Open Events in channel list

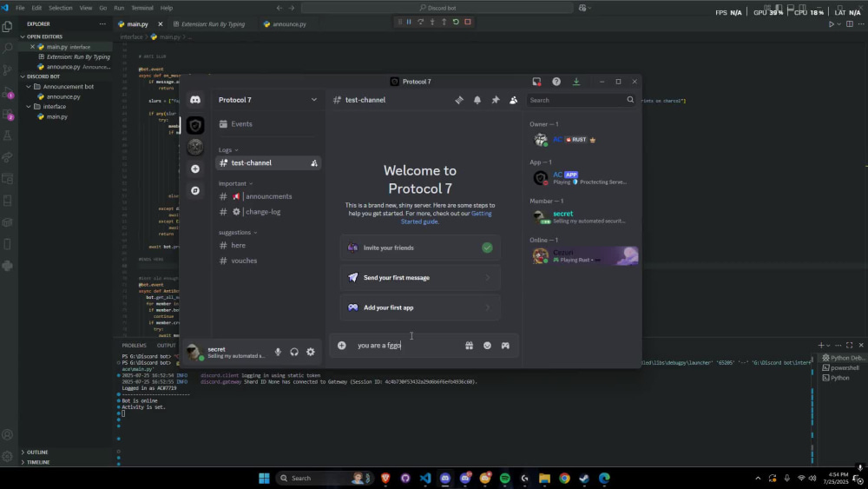(268, 124)
